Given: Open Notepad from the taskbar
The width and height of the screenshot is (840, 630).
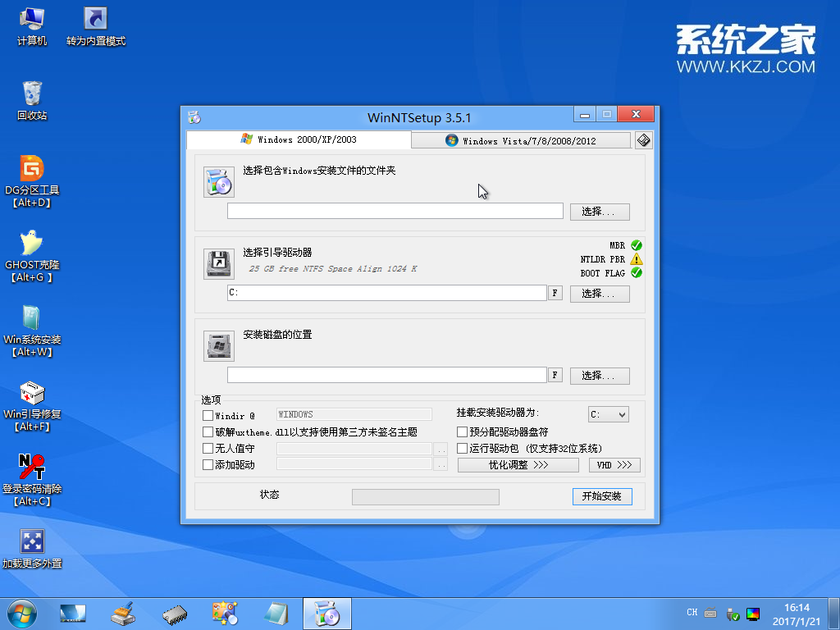Looking at the screenshot, I should [276, 613].
